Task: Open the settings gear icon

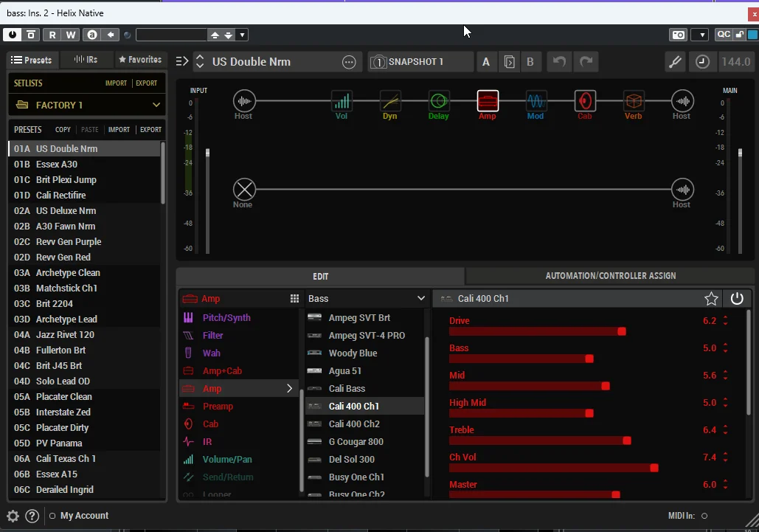Action: [x=13, y=516]
